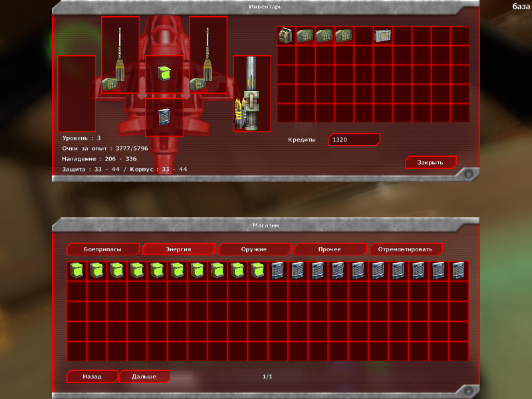Buy the last blue armor plate in shop

pos(458,271)
